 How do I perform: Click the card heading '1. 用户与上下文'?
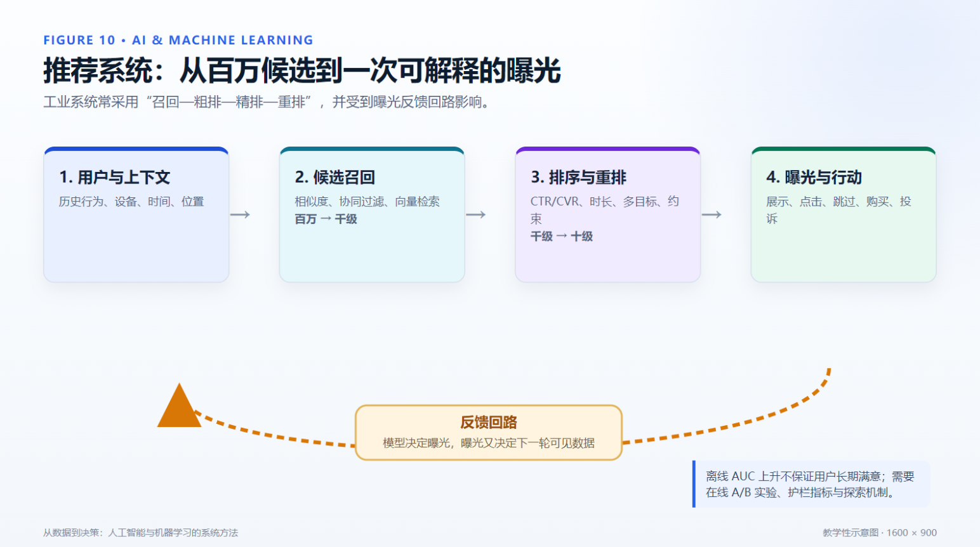point(115,177)
